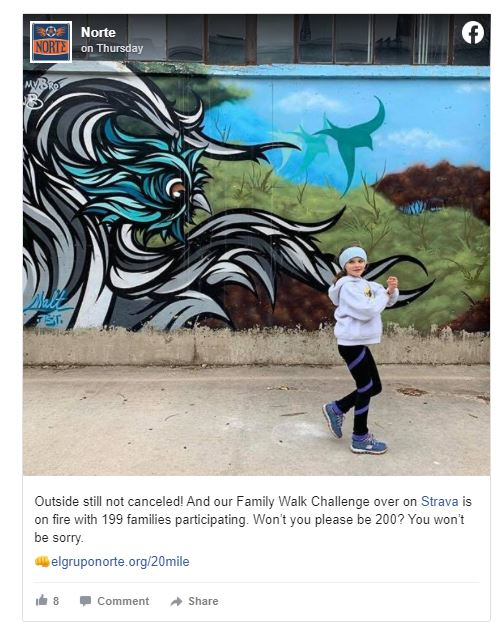This screenshot has width=500, height=628.
Task: Open the Norte page name link
Action: coord(98,32)
